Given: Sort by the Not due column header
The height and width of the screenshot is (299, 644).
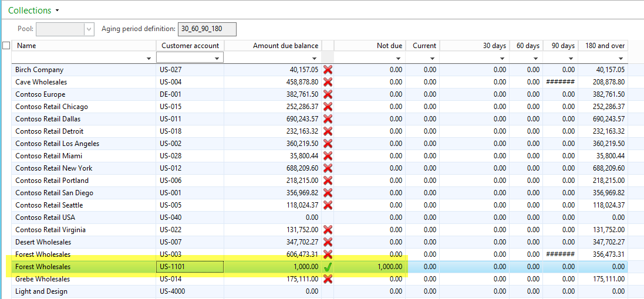Looking at the screenshot, I should click(x=389, y=46).
